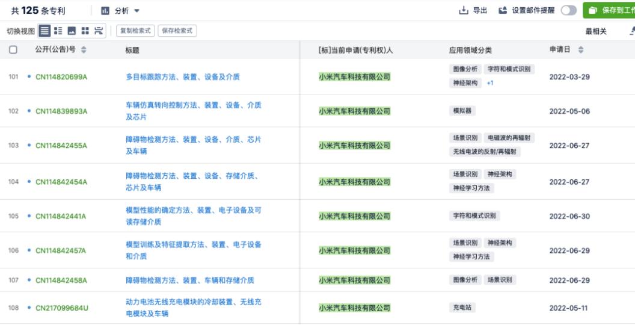Click the email reminder icon

pyautogui.click(x=503, y=10)
